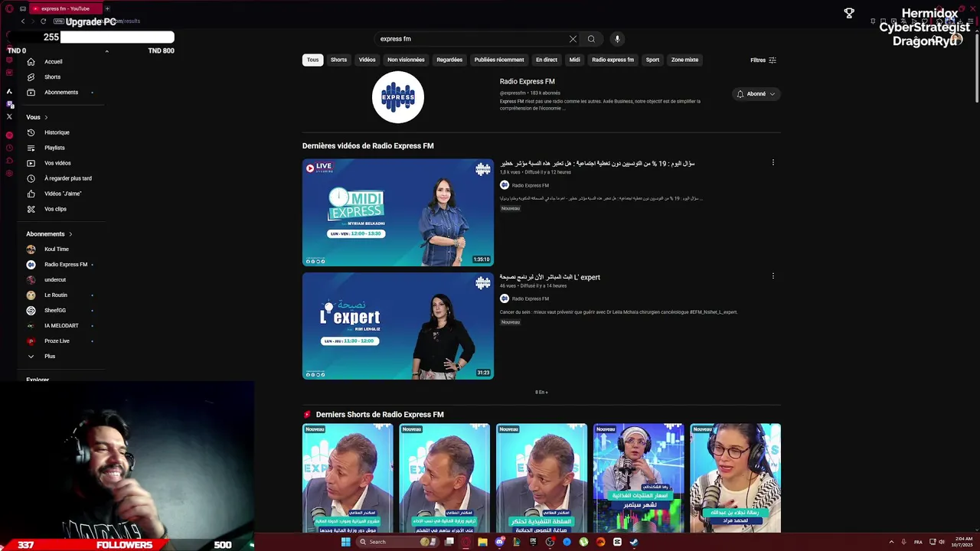Viewport: 980px width, 551px height.
Task: Select the Vidéos filter chip
Action: click(367, 60)
